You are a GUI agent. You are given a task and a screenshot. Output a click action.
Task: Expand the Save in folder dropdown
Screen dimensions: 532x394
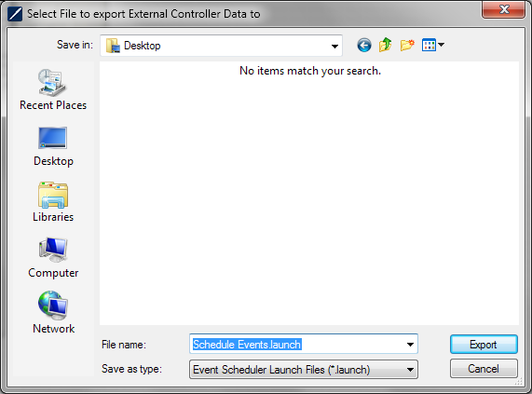pyautogui.click(x=334, y=46)
